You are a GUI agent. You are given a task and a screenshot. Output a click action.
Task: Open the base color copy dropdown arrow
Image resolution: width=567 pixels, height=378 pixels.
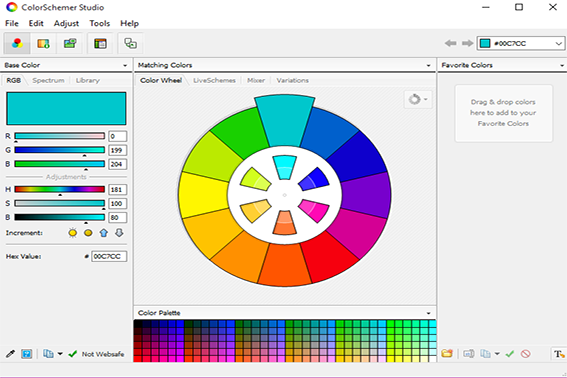[60, 354]
